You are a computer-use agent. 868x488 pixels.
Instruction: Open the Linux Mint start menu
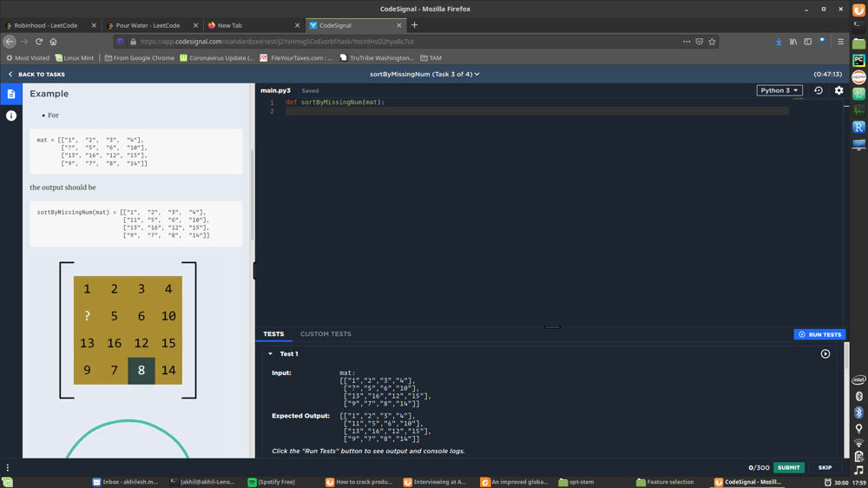pyautogui.click(x=7, y=483)
